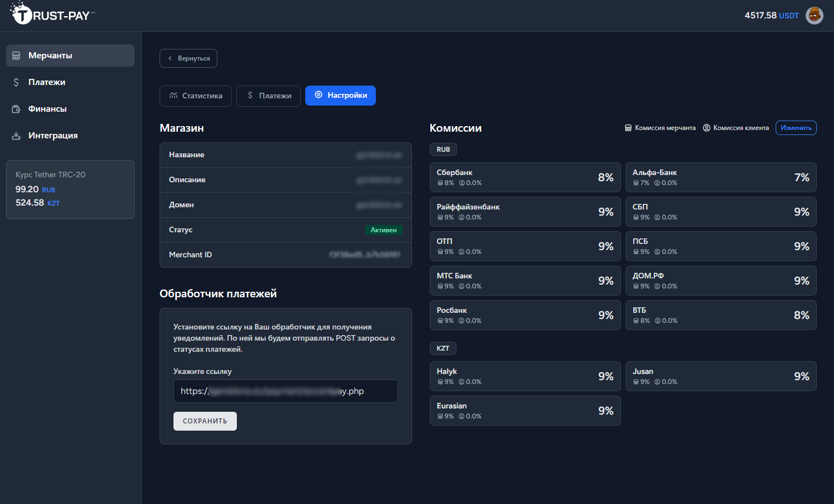Click the Trust-Pay logo
This screenshot has height=504, width=834.
52,13
